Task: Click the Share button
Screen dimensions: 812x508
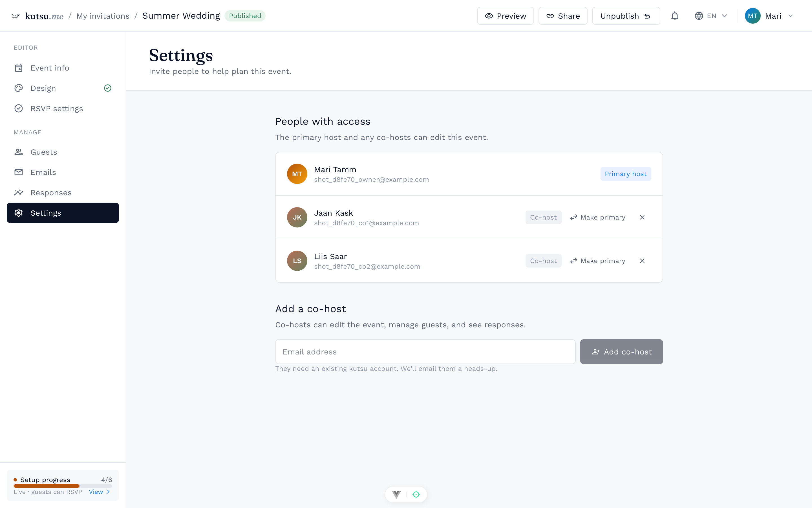Action: tap(563, 16)
